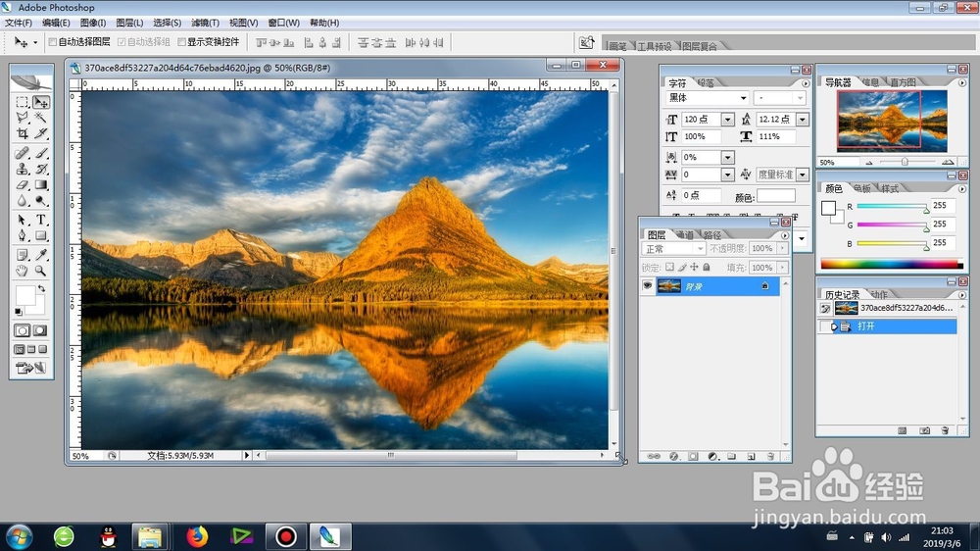
Task: Click the Character panel 颜色 swatch
Action: click(775, 196)
